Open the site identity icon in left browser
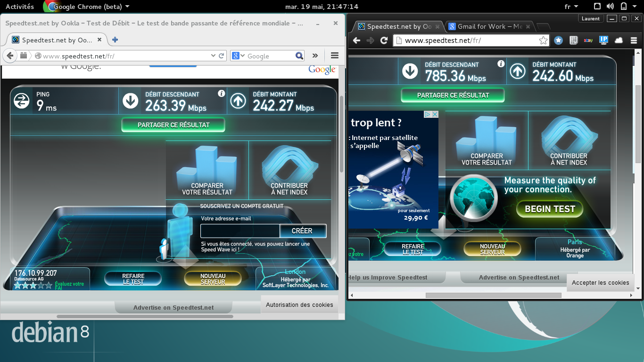The image size is (644, 362). coord(38,56)
